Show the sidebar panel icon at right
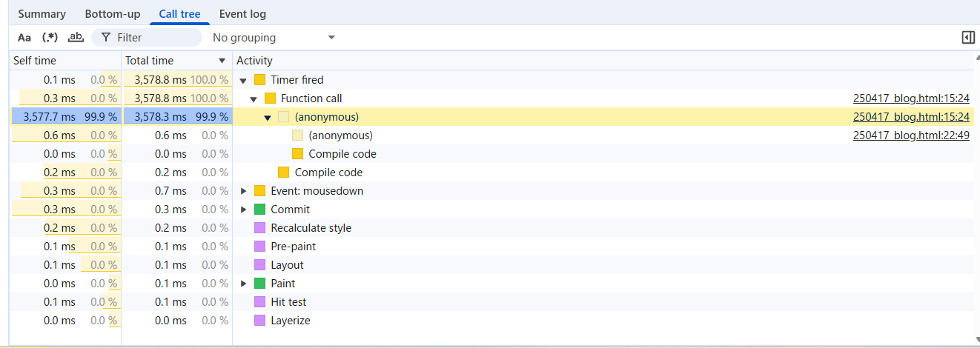 pos(967,38)
